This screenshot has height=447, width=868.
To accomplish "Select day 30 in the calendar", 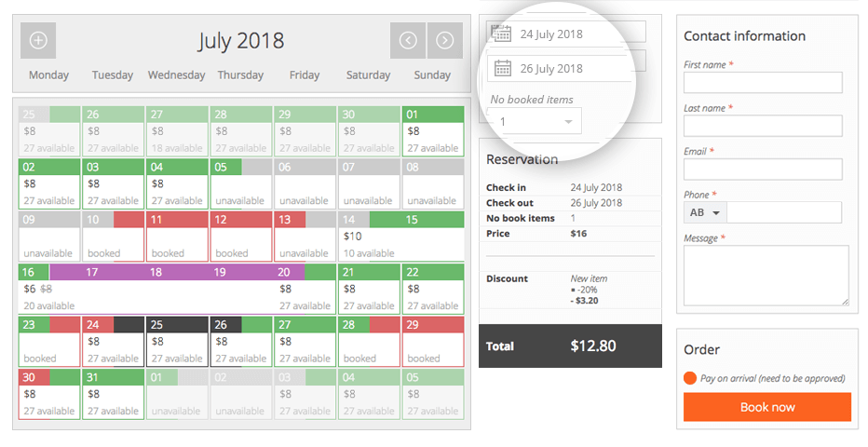I will (49, 394).
